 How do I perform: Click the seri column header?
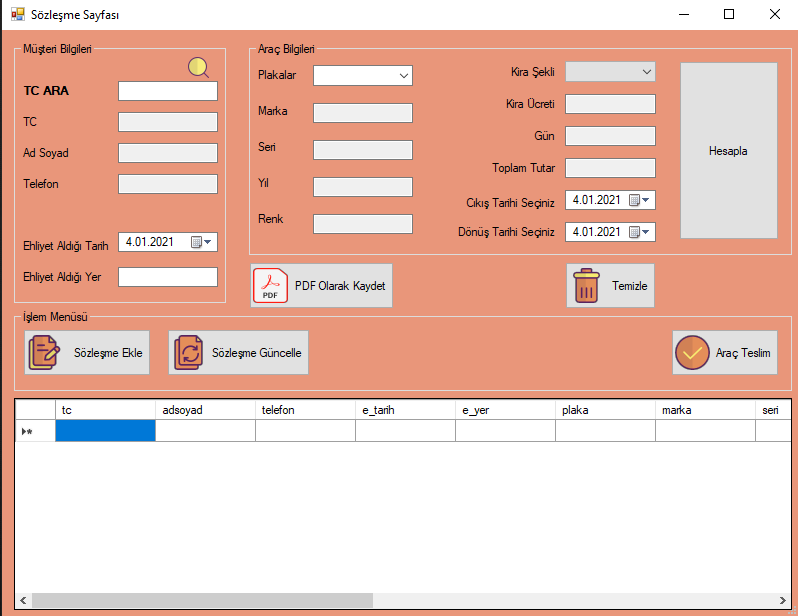[x=773, y=410]
